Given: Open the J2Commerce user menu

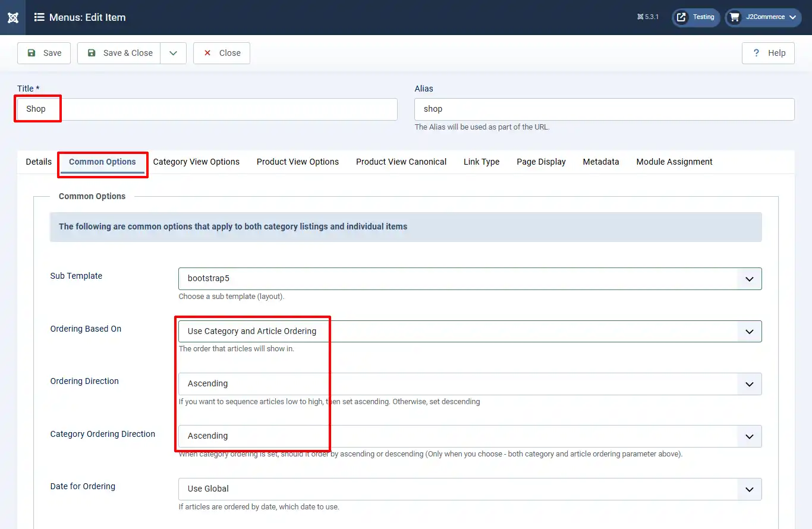Looking at the screenshot, I should click(x=763, y=17).
